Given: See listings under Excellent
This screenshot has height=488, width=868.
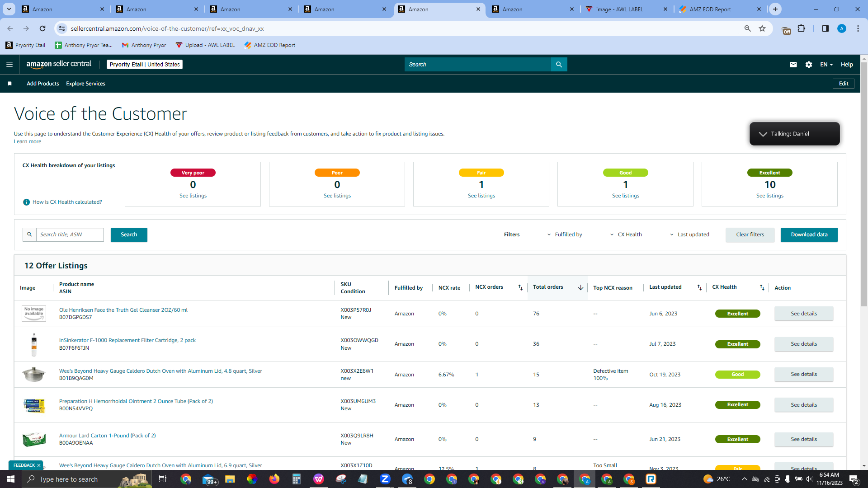Looking at the screenshot, I should point(770,196).
